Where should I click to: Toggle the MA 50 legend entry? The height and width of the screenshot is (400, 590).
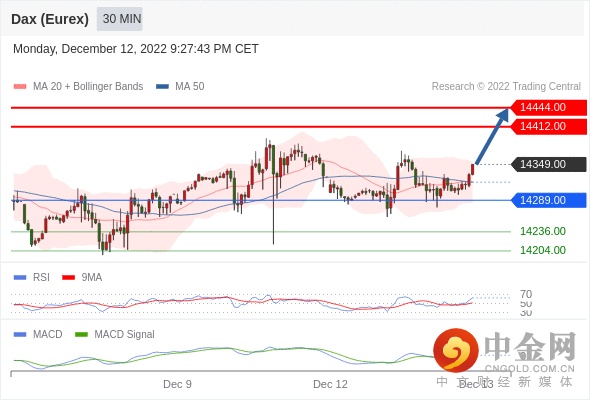click(x=180, y=87)
